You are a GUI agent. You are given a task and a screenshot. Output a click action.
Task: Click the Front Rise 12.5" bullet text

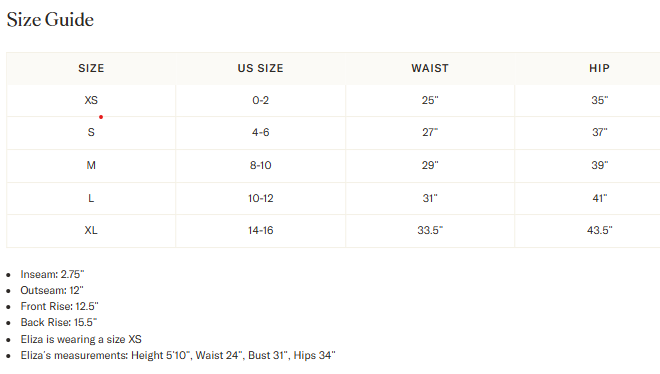pos(59,306)
